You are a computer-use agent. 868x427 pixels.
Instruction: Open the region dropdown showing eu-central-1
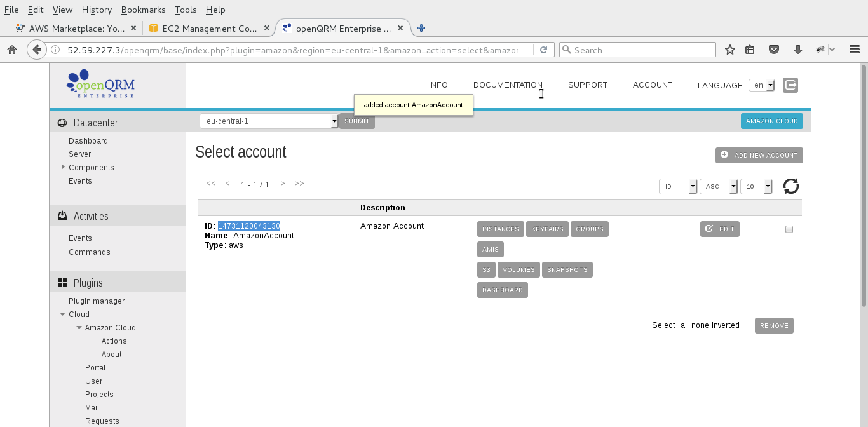[269, 121]
